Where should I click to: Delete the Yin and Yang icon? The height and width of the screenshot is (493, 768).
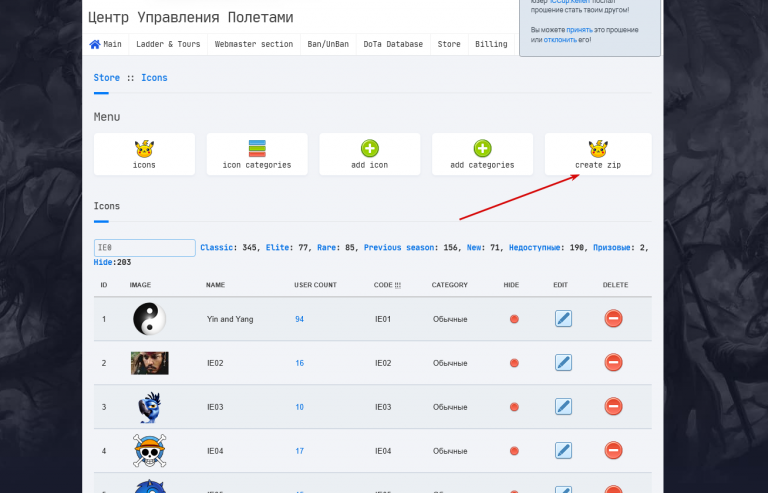[613, 318]
